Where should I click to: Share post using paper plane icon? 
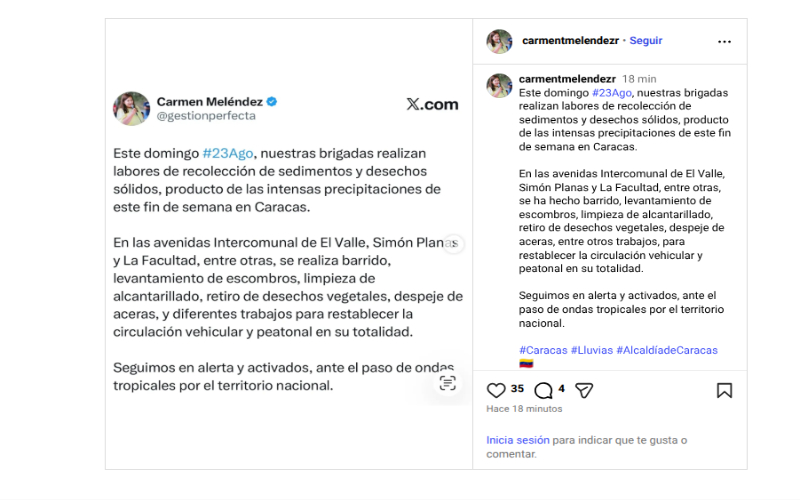click(x=584, y=390)
